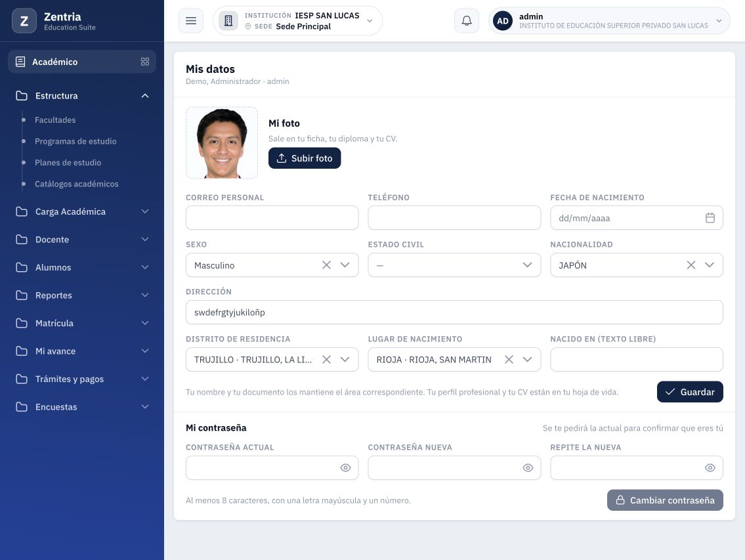Clear the Lugar de nacimiento selection
745x560 pixels.
(509, 359)
